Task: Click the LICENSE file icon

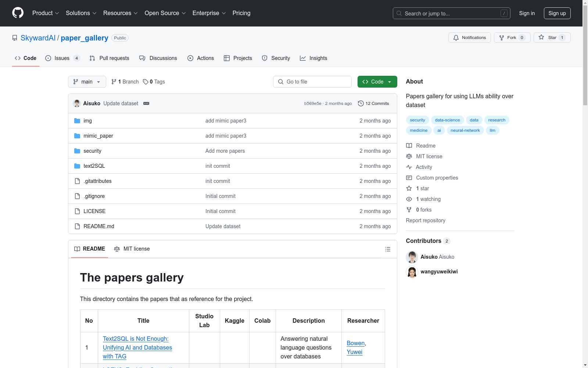Action: coord(77,211)
